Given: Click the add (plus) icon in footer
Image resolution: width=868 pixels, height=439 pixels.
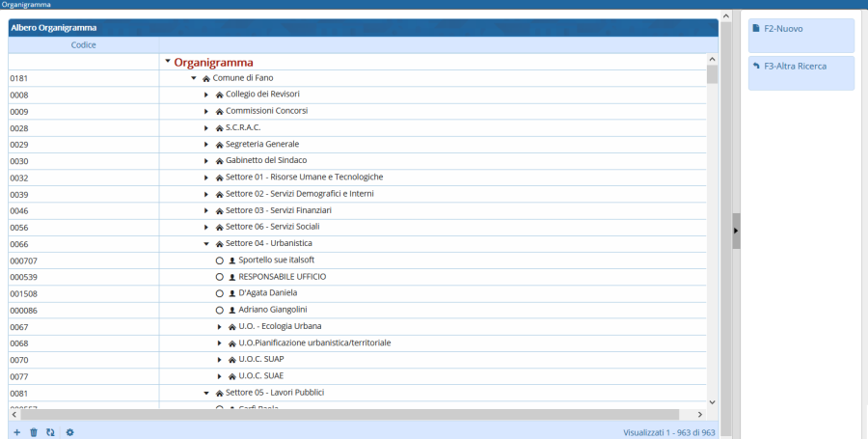Looking at the screenshot, I should (x=16, y=432).
